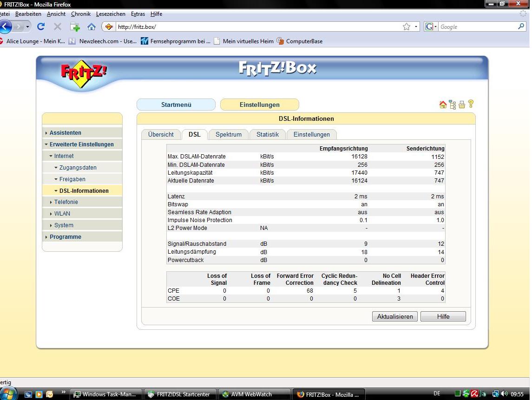
Task: Switch to FRITZ!DSL Startcenter taskbar button
Action: [x=180, y=394]
